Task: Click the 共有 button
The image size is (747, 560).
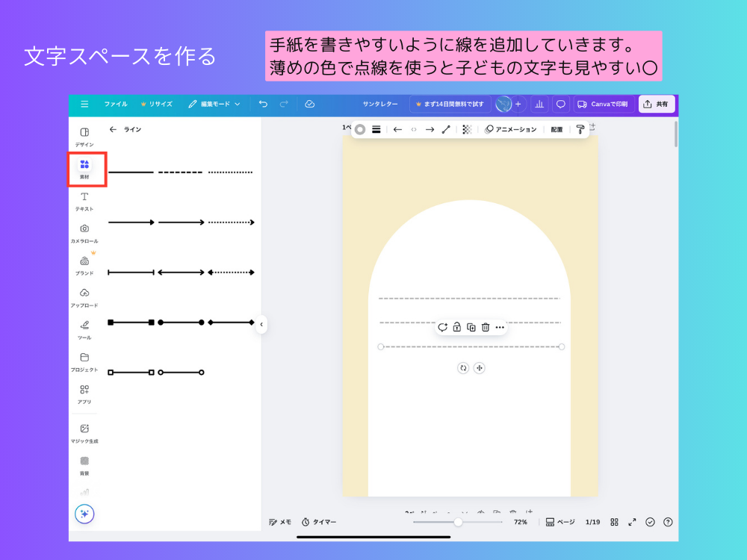Action: pyautogui.click(x=657, y=104)
